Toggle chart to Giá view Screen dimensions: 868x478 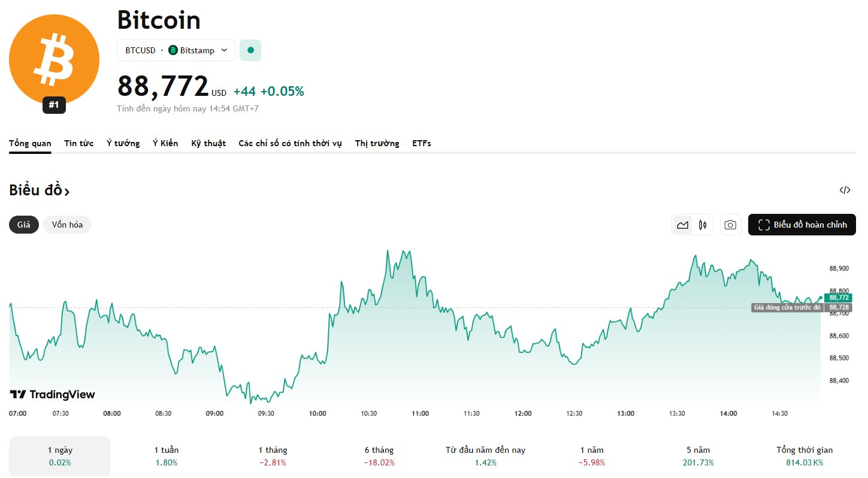point(24,225)
